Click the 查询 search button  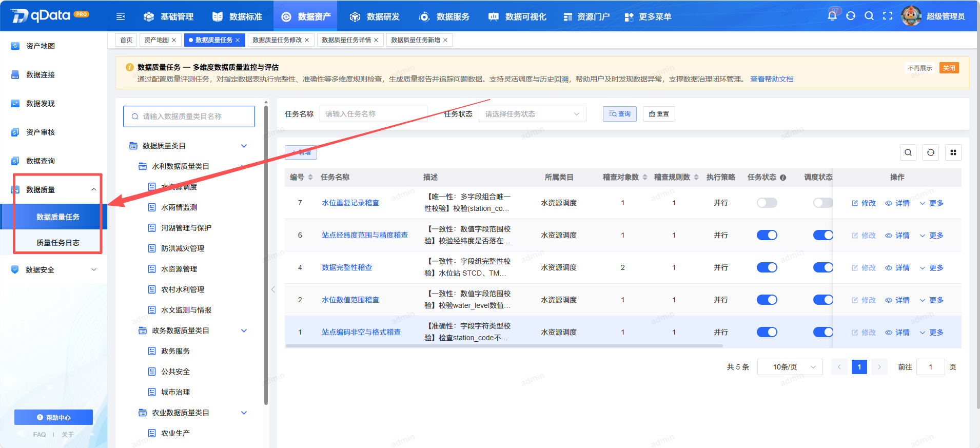[x=620, y=114]
